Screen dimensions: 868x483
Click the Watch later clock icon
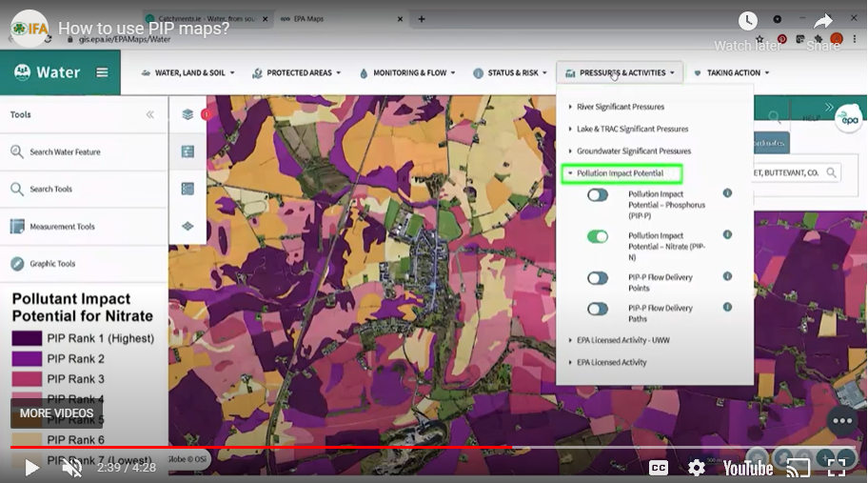coord(748,21)
